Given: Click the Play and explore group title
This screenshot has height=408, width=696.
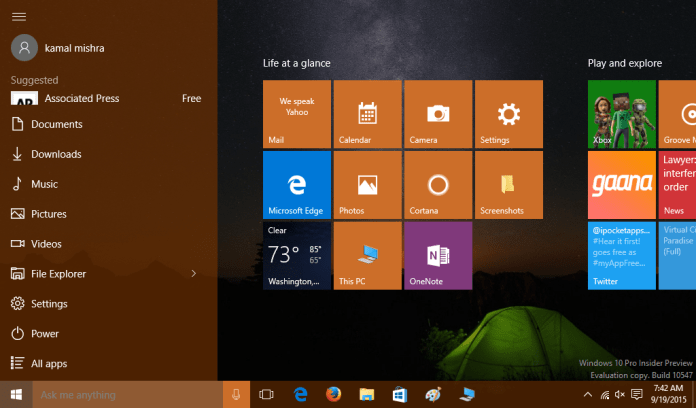Looking at the screenshot, I should click(x=625, y=63).
